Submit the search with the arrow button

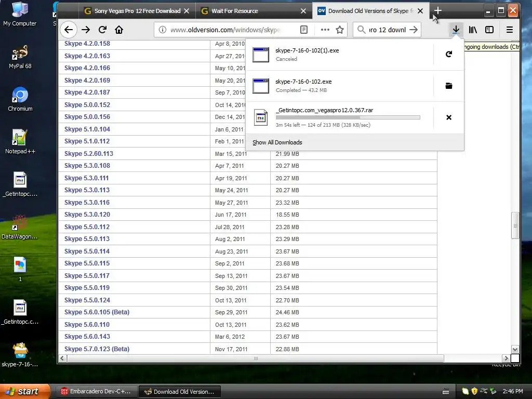[414, 30]
